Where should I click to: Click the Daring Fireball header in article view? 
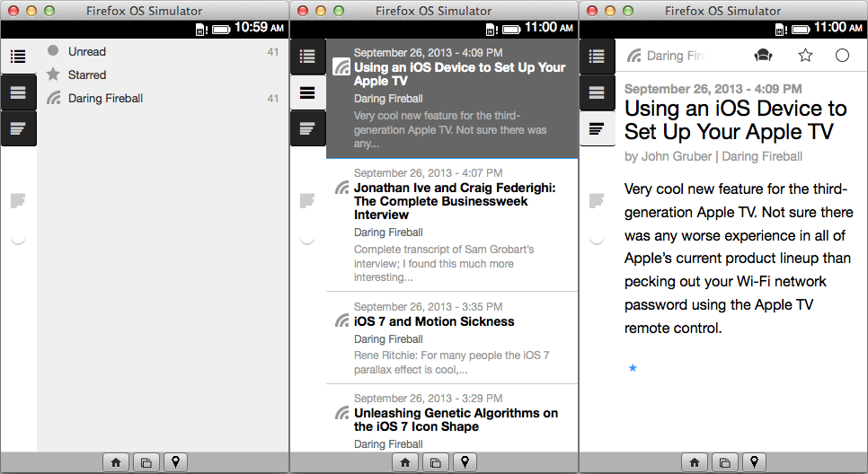click(666, 56)
